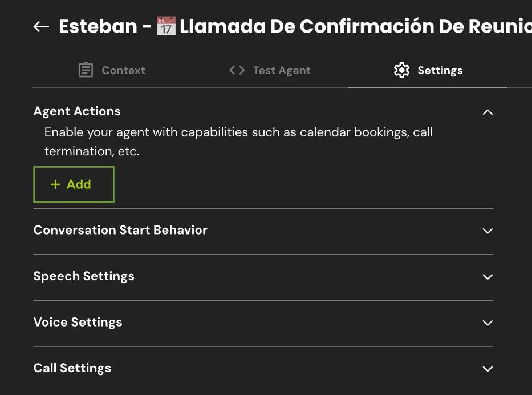The image size is (532, 395).
Task: Click the plus icon inside the Add button
Action: tap(55, 184)
